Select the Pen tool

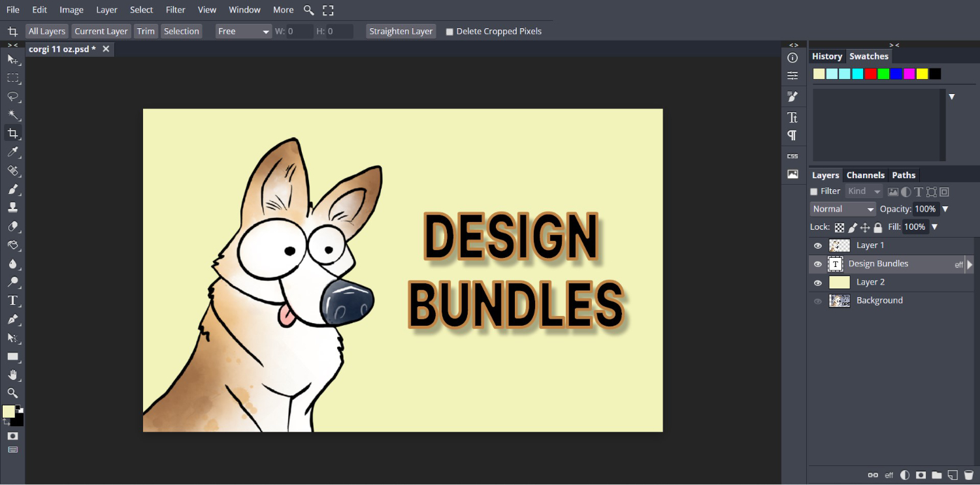(x=12, y=319)
